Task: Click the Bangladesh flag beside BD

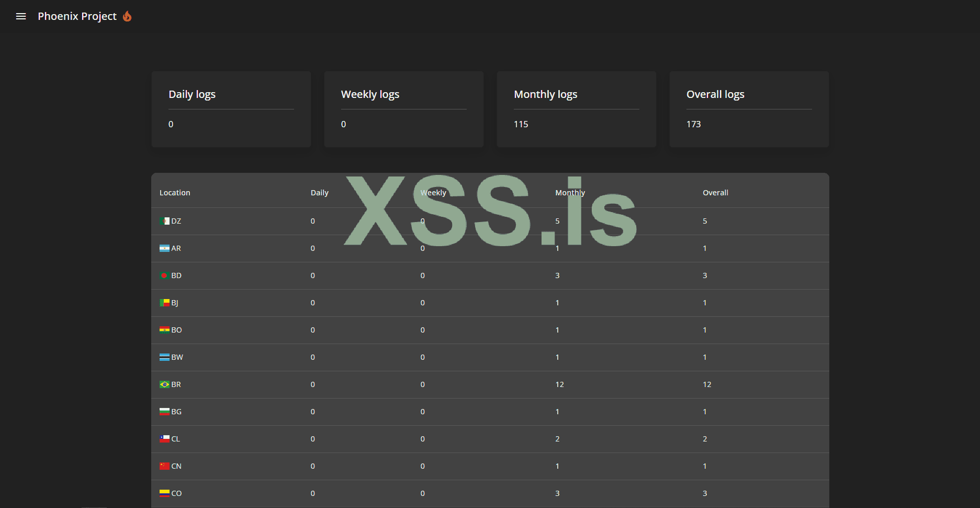Action: (x=164, y=275)
